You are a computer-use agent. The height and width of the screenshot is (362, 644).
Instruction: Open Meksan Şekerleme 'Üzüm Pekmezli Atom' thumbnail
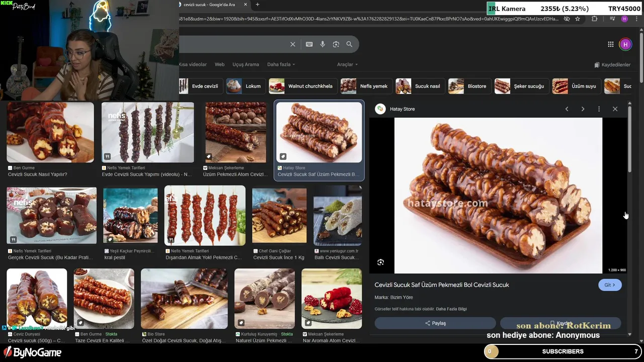tap(235, 132)
